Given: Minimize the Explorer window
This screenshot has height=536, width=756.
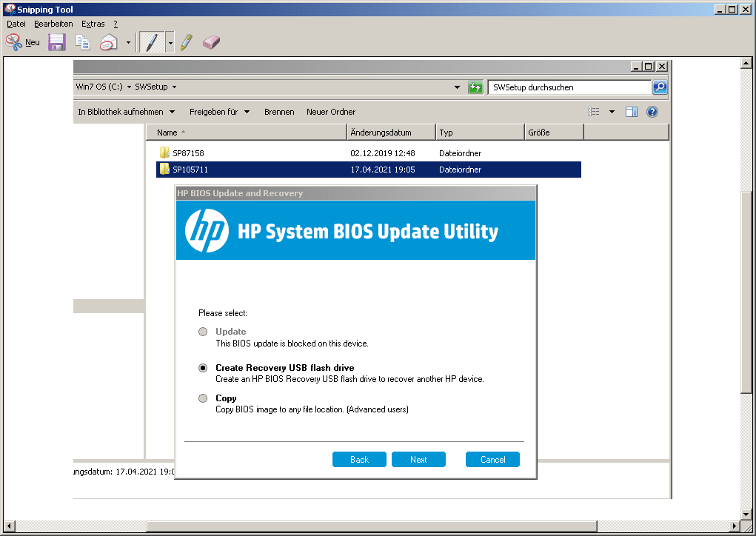Looking at the screenshot, I should coord(637,66).
